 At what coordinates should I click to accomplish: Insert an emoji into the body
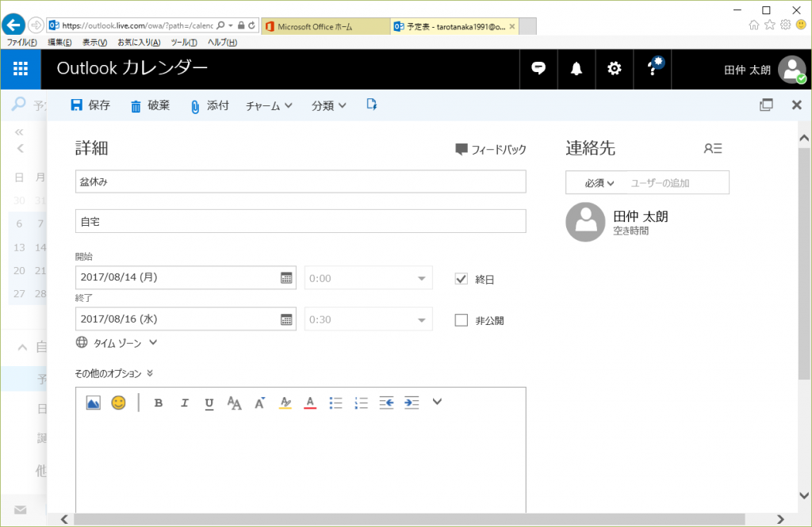tap(119, 403)
